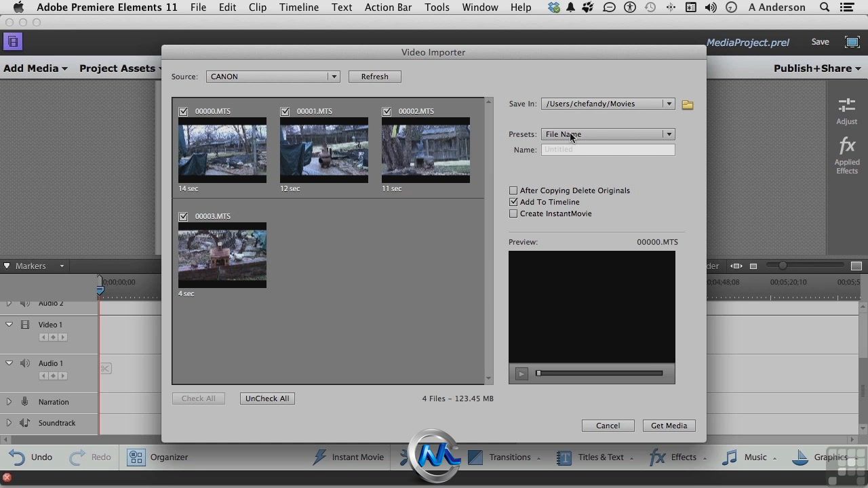Mute the Audio 2 speaker icon
The height and width of the screenshot is (488, 868).
click(25, 303)
